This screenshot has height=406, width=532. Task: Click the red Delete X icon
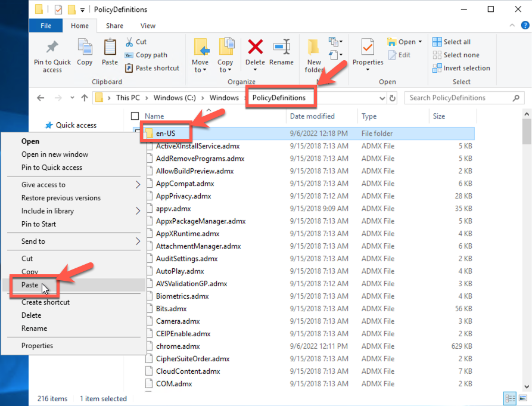click(255, 48)
